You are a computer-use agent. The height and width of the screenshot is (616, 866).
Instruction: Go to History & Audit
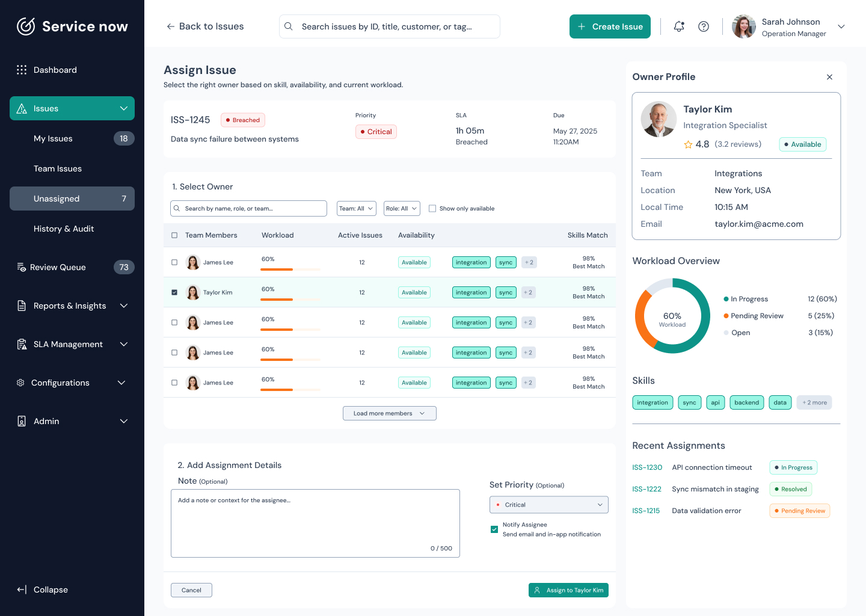coord(64,229)
